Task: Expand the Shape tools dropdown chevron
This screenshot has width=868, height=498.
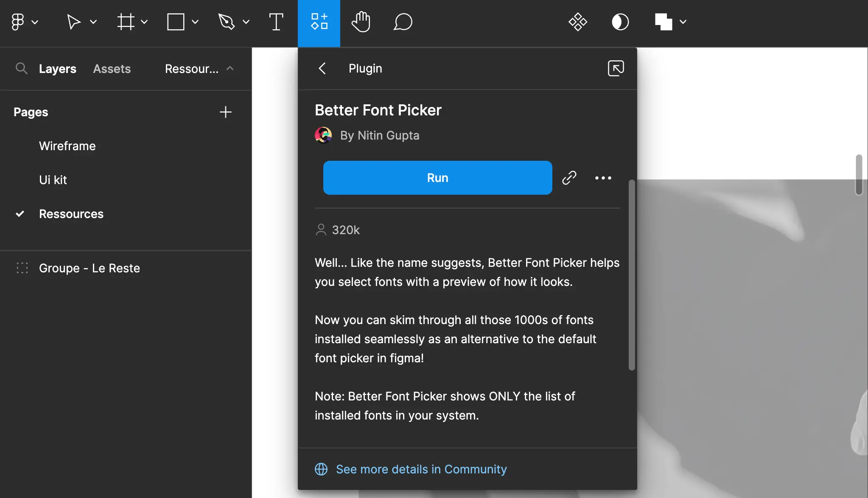Action: click(x=195, y=22)
